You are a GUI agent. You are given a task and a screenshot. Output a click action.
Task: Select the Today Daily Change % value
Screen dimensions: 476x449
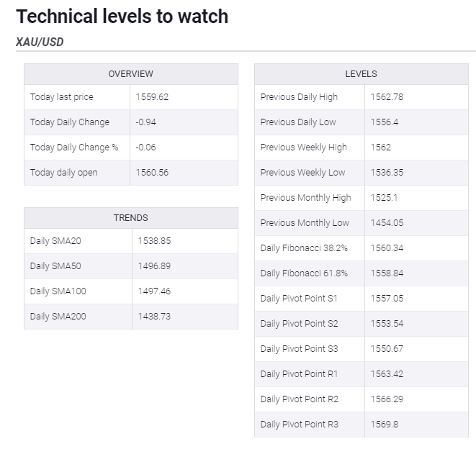point(145,148)
